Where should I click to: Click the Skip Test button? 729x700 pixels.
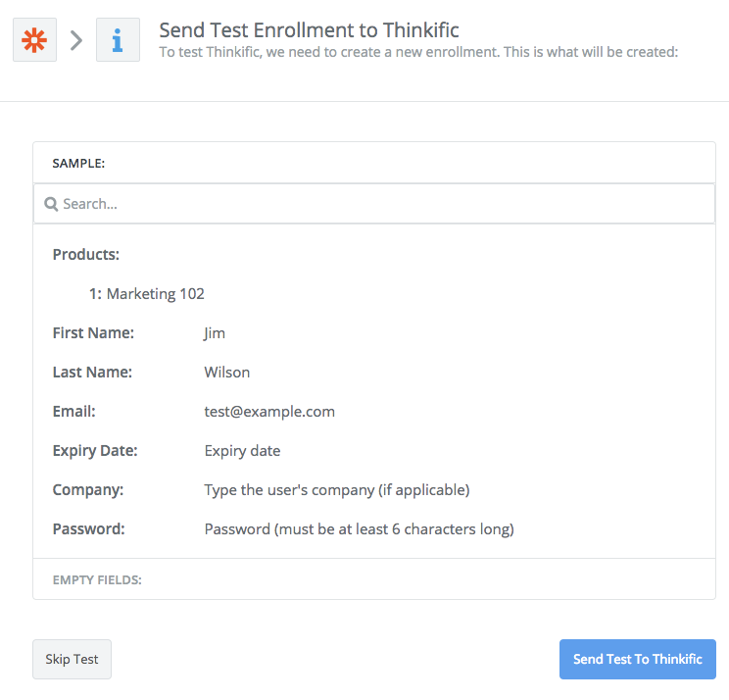tap(73, 659)
